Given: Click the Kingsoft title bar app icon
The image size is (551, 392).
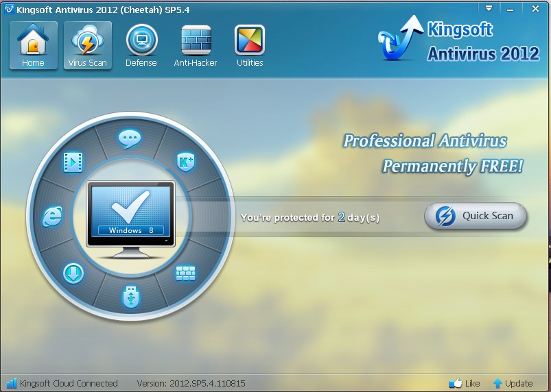Looking at the screenshot, I should pyautogui.click(x=10, y=9).
